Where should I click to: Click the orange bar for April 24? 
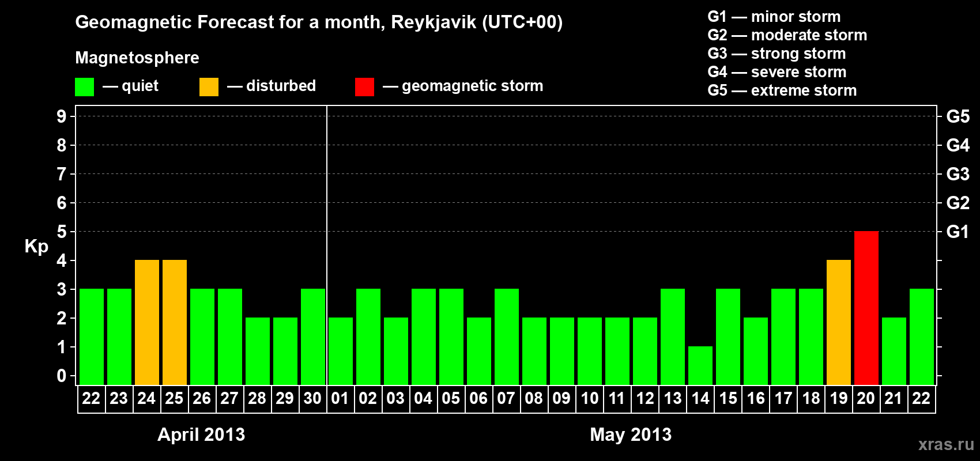pos(146,322)
